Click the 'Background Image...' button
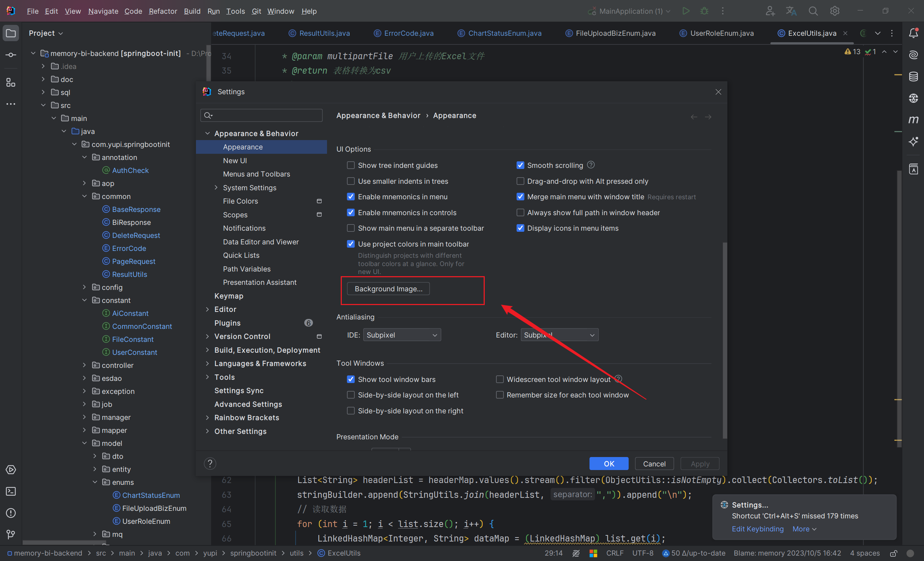Screen dimensions: 924x561 389,288
